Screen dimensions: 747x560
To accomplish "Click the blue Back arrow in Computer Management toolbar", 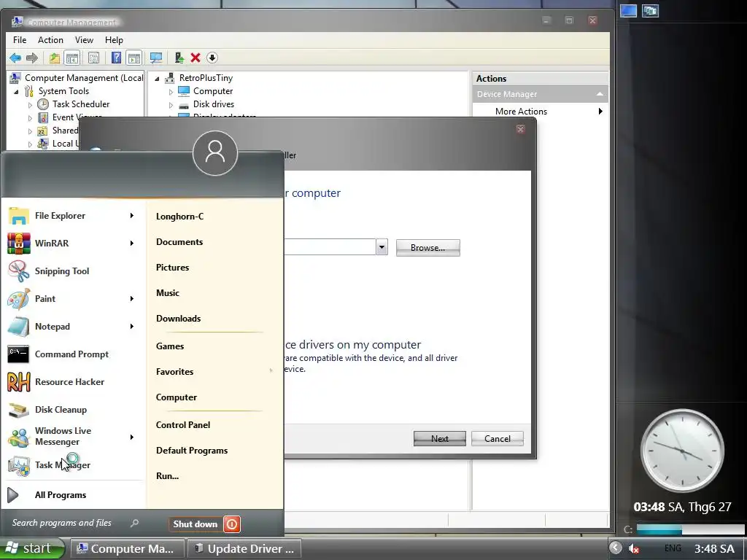I will coord(15,58).
